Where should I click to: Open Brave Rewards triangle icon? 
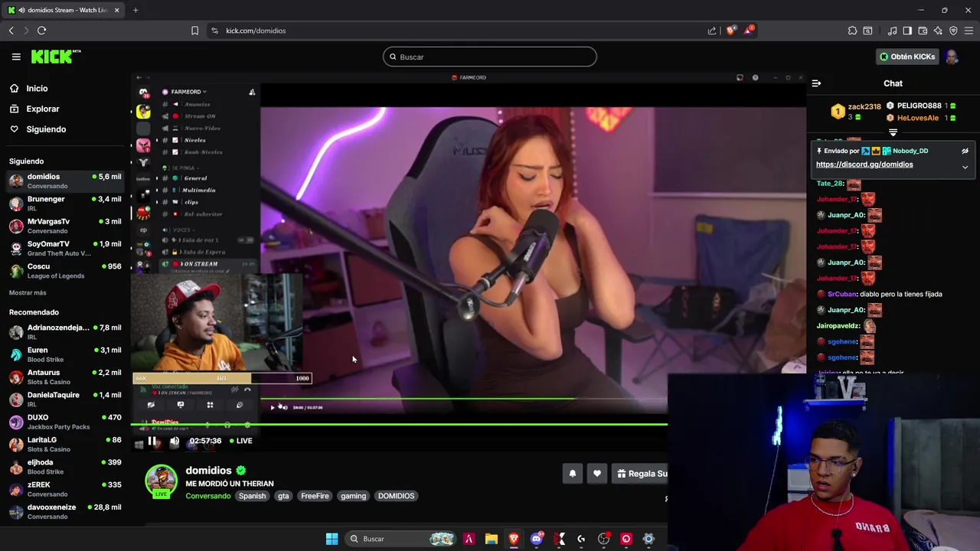tap(750, 31)
